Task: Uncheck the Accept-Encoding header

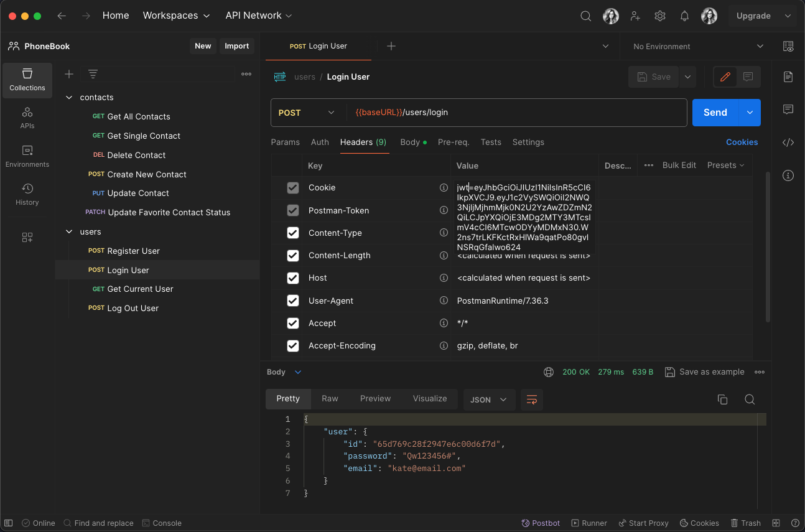Action: 293,346
